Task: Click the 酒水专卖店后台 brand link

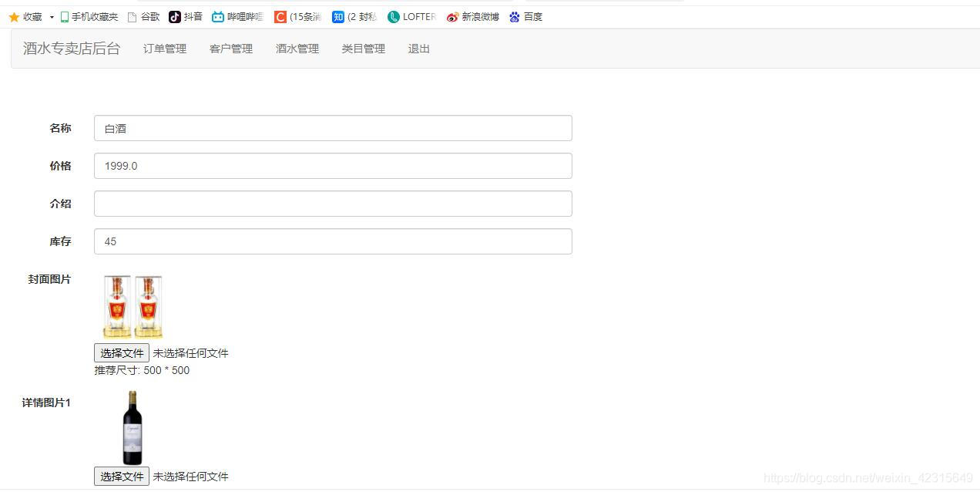Action: (x=72, y=49)
